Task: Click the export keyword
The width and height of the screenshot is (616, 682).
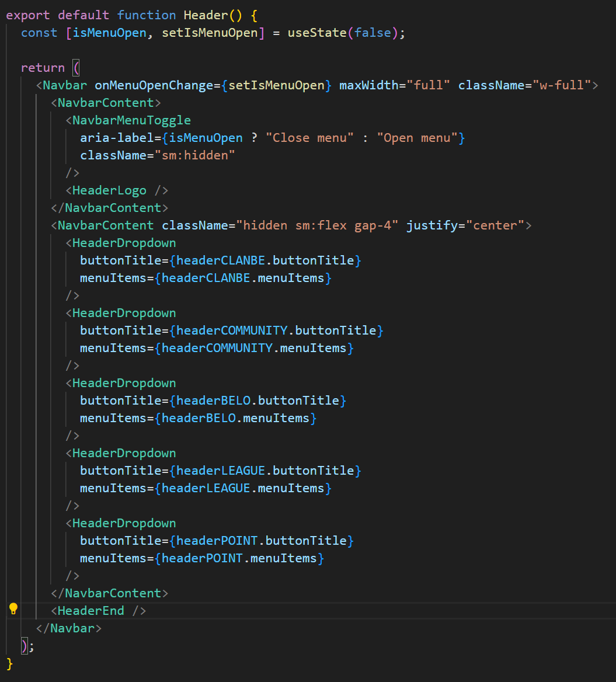Action: pyautogui.click(x=28, y=15)
